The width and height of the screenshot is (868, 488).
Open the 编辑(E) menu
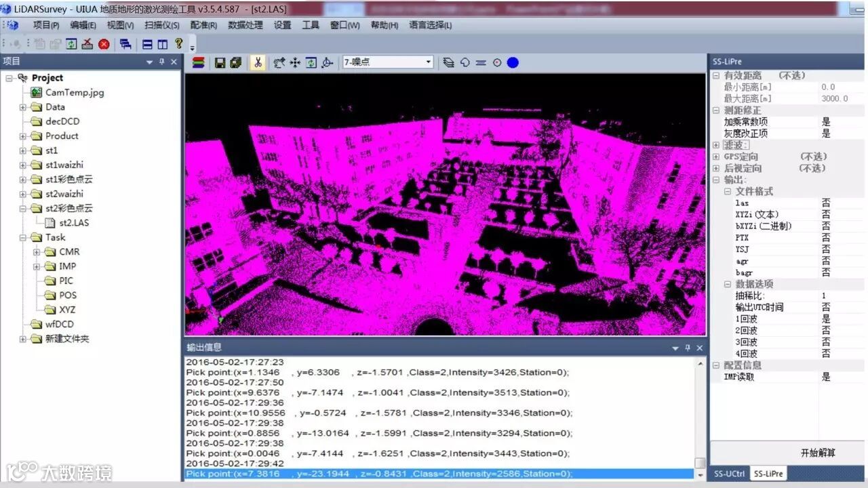(x=83, y=25)
